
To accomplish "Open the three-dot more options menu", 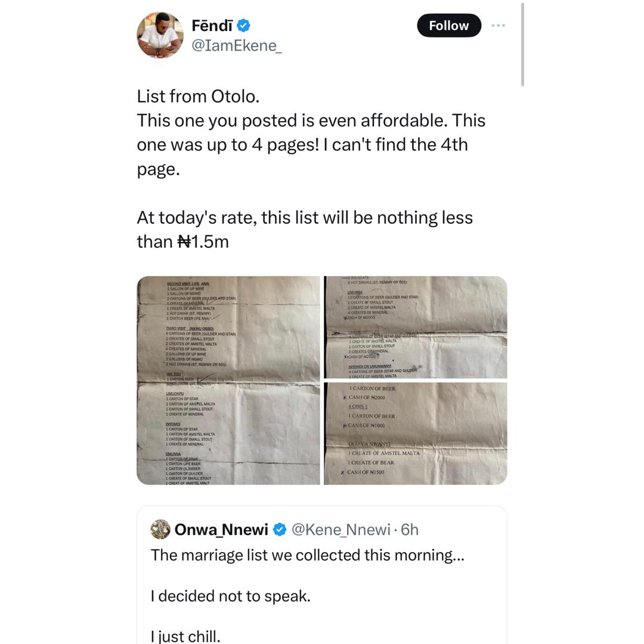I will [498, 26].
